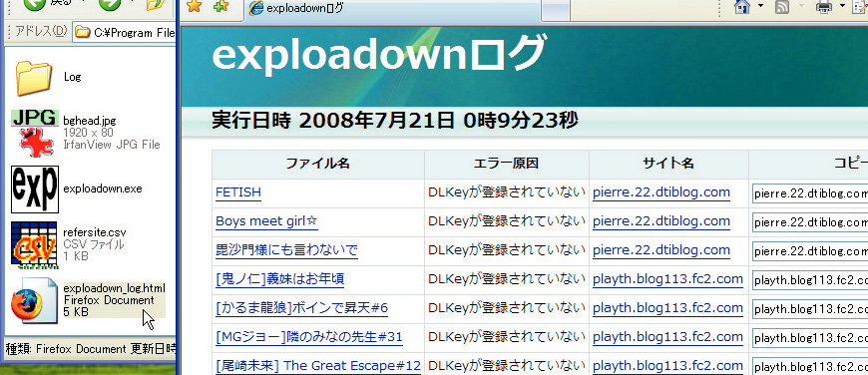Screen dimensions: 868x375
Task: Open the [かるま龍狼]ボインで昇天#6 link
Action: coord(301,307)
